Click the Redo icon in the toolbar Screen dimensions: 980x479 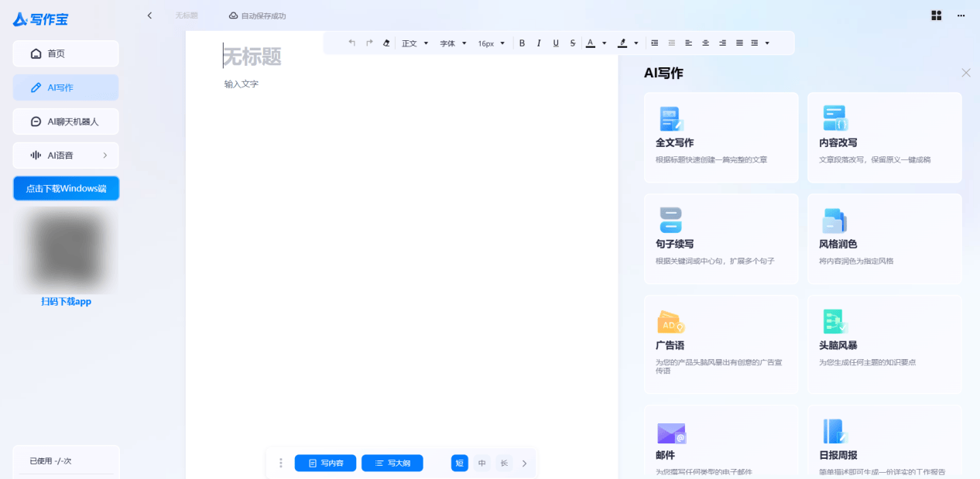click(x=369, y=43)
